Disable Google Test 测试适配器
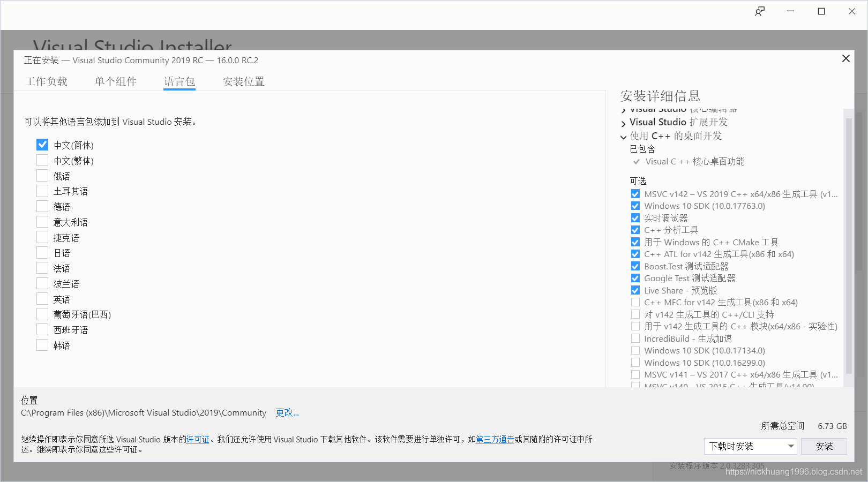 (635, 278)
